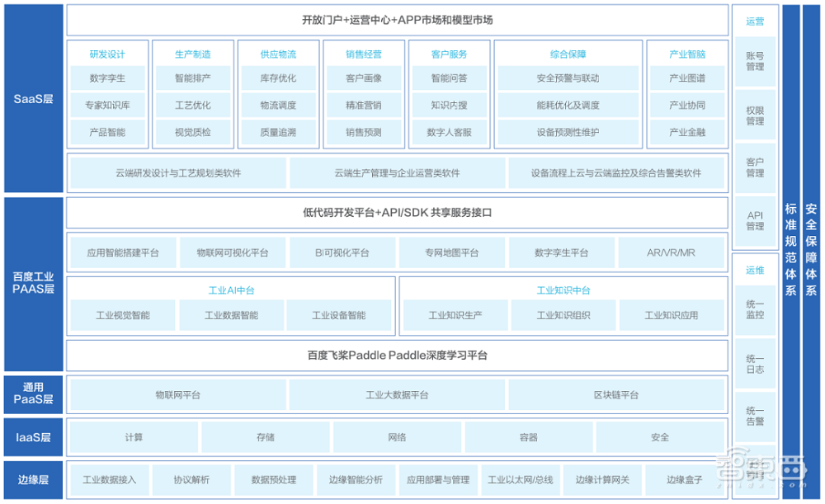Open the 数字人客服 module
The width and height of the screenshot is (825, 504).
(x=450, y=132)
